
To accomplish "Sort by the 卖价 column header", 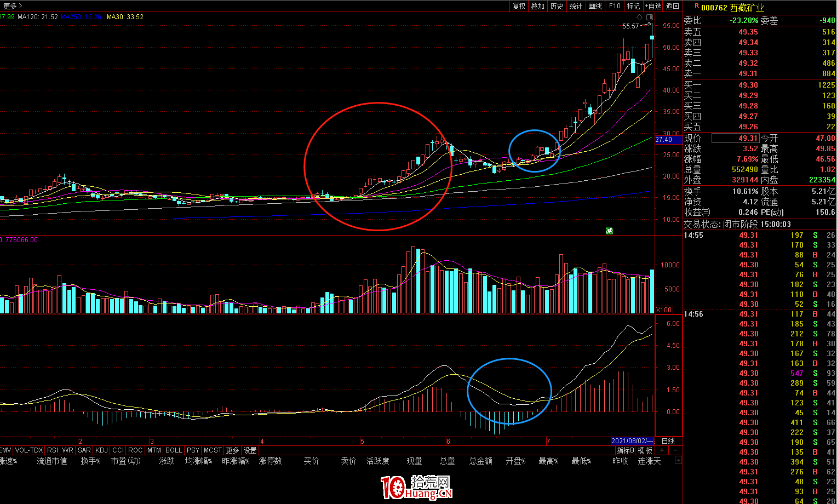I will click(x=348, y=461).
